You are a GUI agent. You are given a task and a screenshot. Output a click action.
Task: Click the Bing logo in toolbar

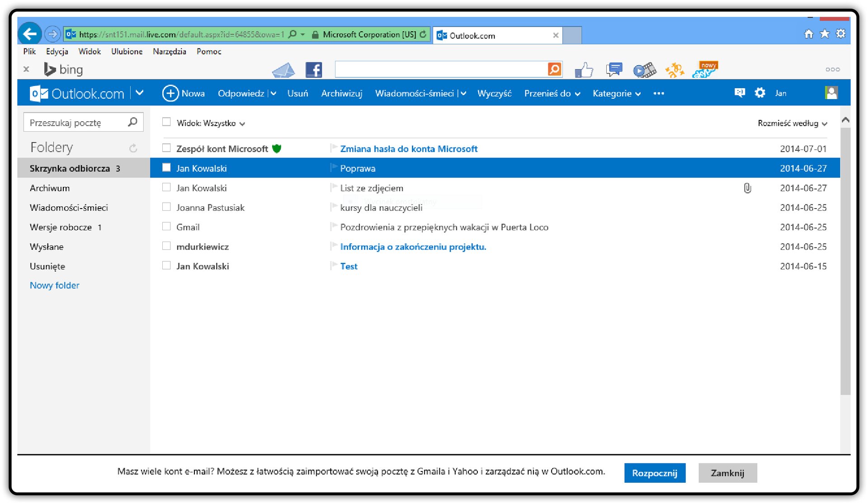point(63,70)
